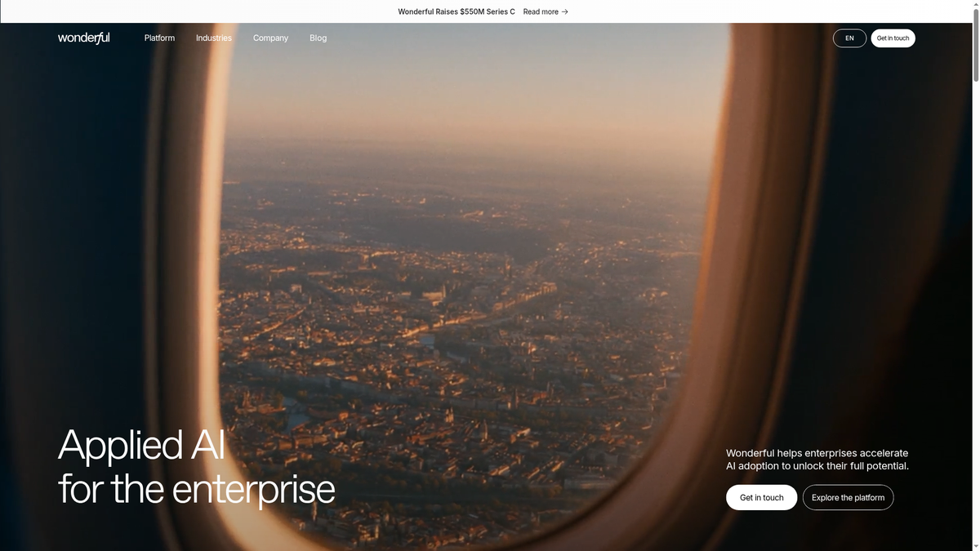
Task: Open the Industries menu
Action: (x=214, y=38)
